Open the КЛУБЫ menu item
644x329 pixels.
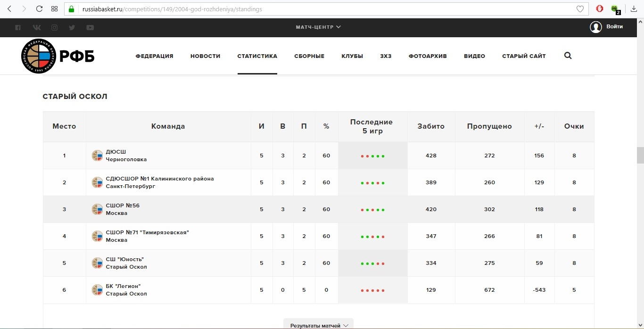point(352,56)
